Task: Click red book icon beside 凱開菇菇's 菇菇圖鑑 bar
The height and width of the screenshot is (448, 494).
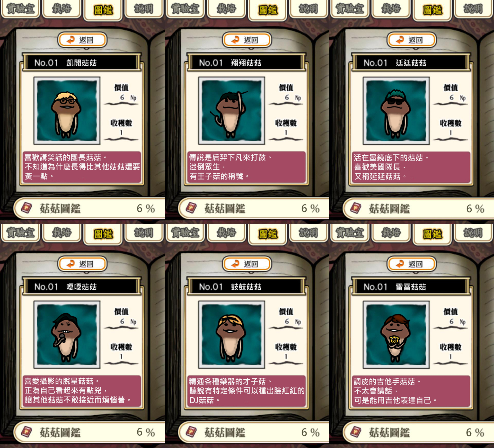Action: pos(27,208)
